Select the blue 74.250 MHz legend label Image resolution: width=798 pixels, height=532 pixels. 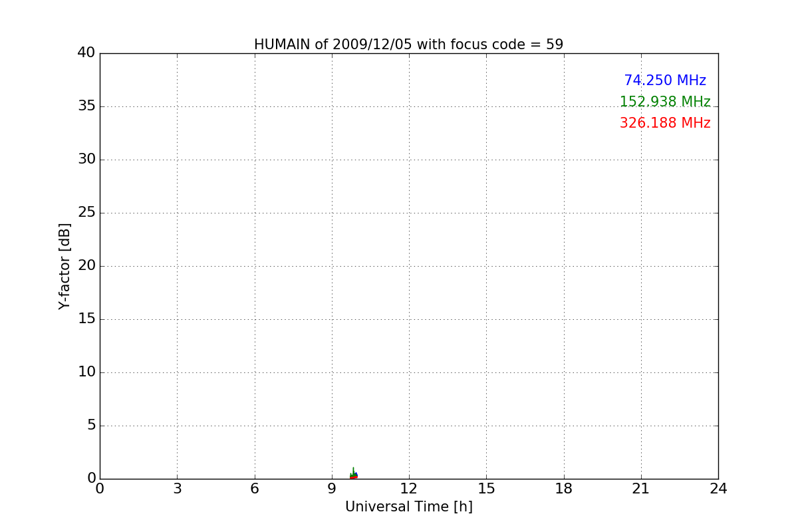click(x=665, y=80)
